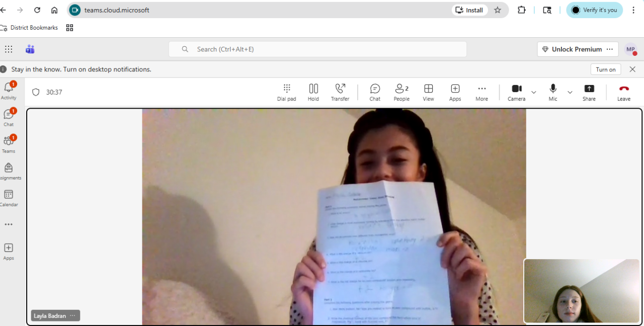
Task: Open Calendar in the sidebar
Action: pyautogui.click(x=9, y=198)
